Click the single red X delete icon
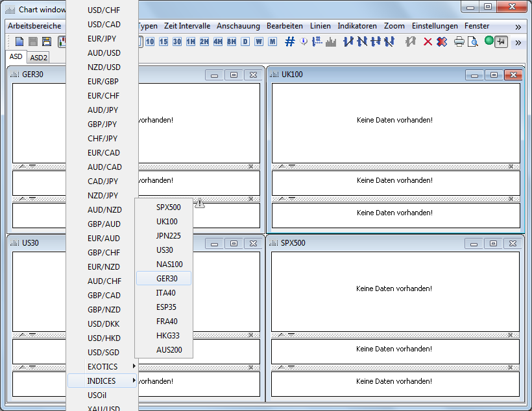Viewport: 532px width, 411px height. click(428, 41)
